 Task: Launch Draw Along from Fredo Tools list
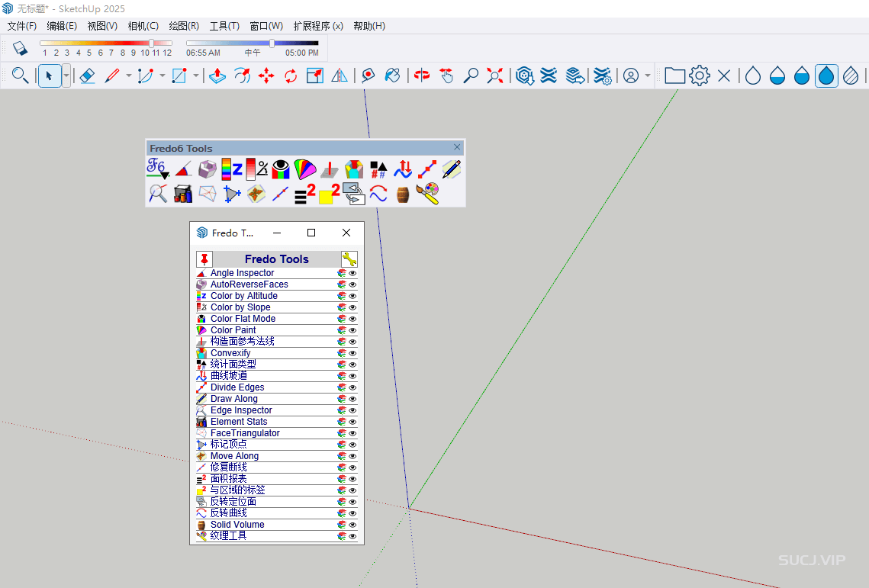(x=234, y=398)
